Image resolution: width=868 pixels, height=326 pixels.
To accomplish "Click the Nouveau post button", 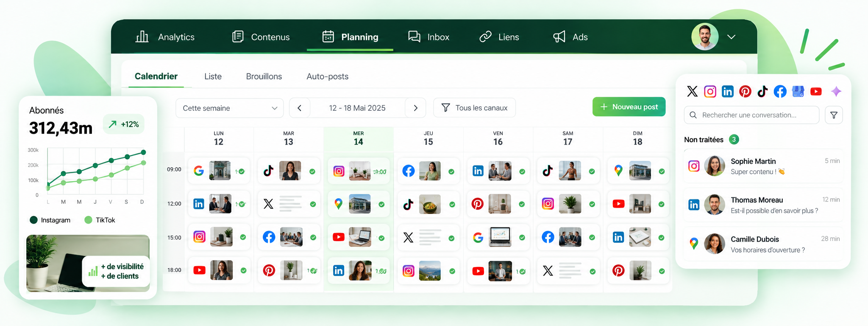I will tap(629, 107).
